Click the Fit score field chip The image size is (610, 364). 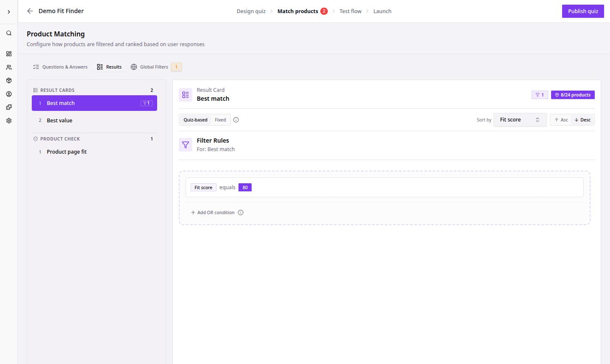[x=203, y=188]
